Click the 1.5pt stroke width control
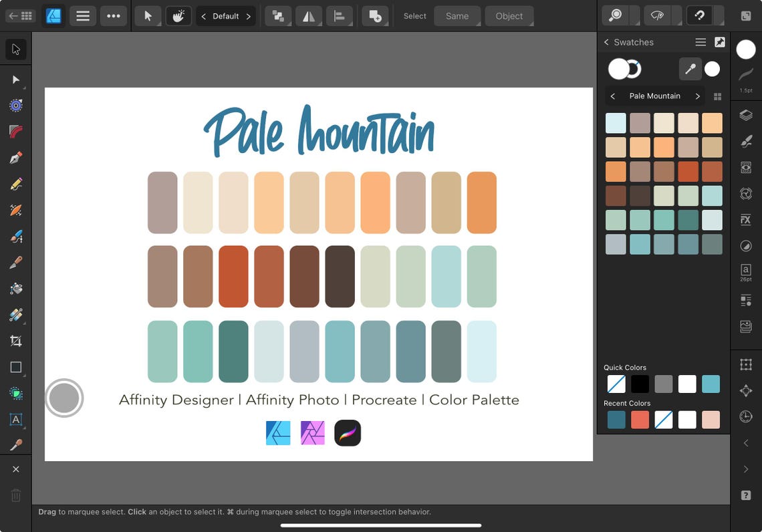Viewport: 762px width, 532px height. coord(746,79)
